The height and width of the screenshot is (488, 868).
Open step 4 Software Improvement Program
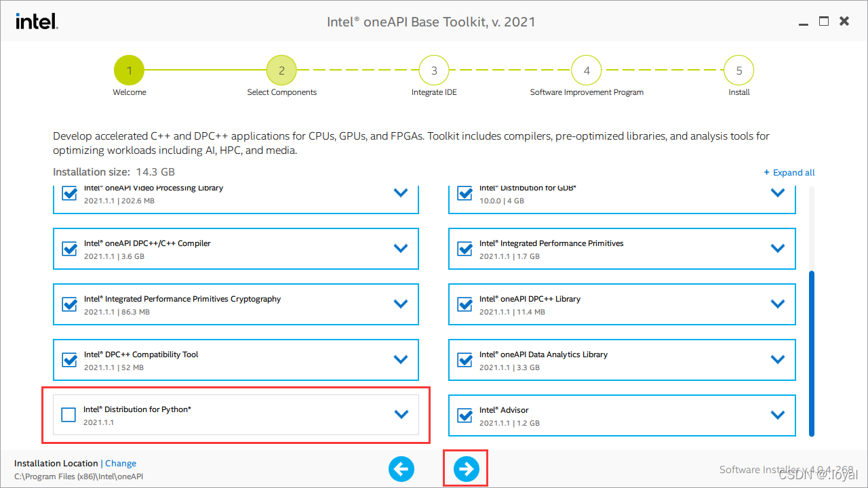coord(587,70)
